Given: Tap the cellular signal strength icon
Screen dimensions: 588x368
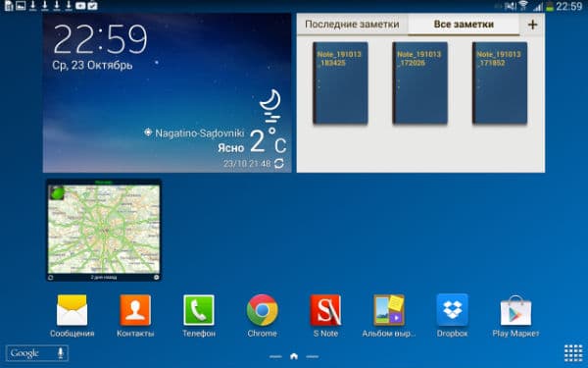Looking at the screenshot, I should (x=538, y=7).
